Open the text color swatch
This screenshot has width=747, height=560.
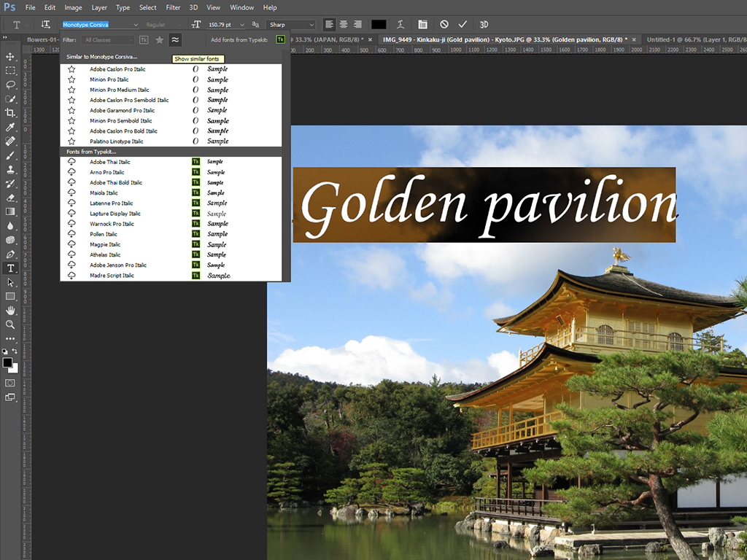[377, 24]
